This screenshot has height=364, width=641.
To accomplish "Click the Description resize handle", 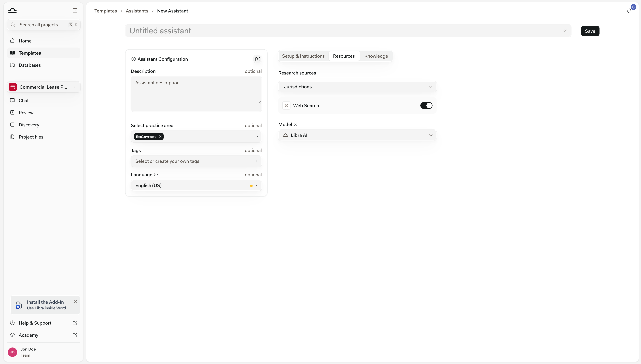I will (x=260, y=102).
